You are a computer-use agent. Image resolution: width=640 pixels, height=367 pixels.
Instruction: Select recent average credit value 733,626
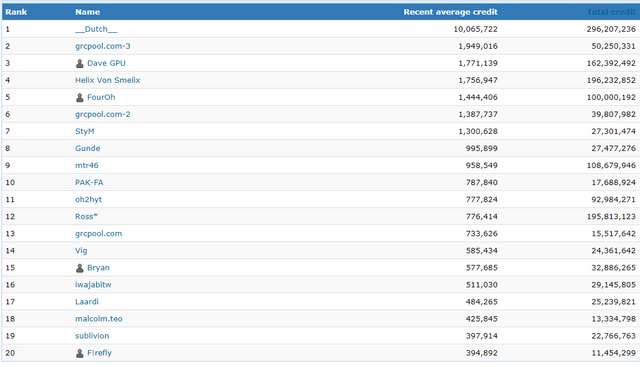[482, 234]
